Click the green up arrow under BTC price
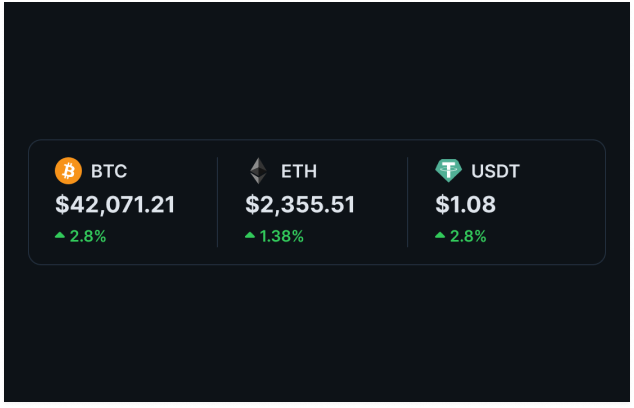634x408 pixels. tap(60, 236)
